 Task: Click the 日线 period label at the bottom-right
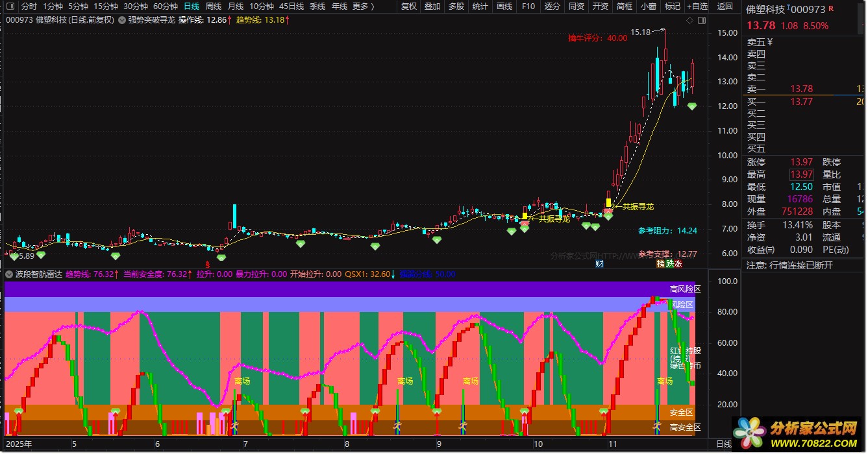pos(723,444)
